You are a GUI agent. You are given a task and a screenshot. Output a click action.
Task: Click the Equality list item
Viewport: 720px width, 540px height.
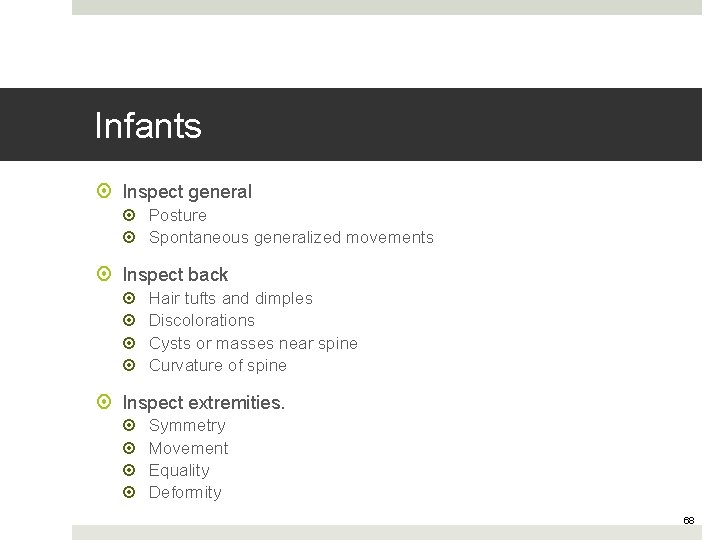click(179, 471)
